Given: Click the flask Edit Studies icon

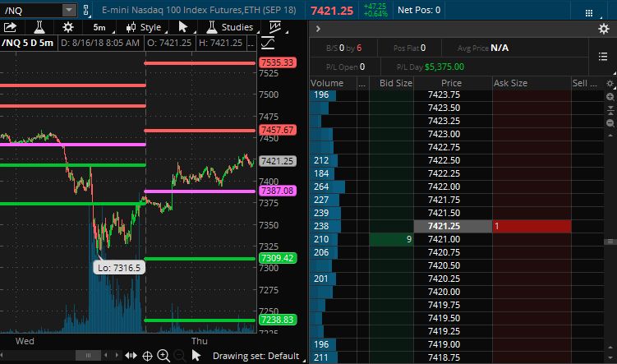Looking at the screenshot, I should click(x=38, y=27).
